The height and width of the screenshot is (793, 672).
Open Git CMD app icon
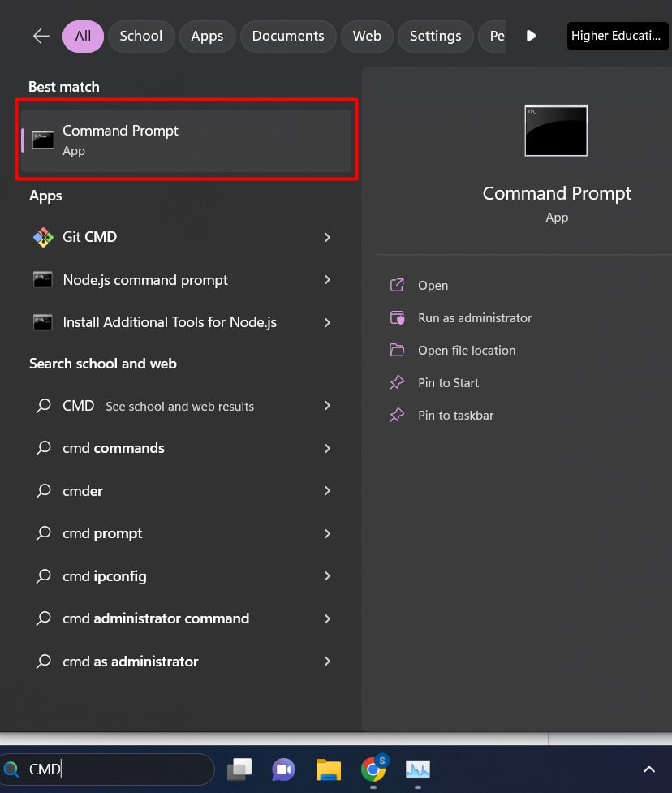43,238
